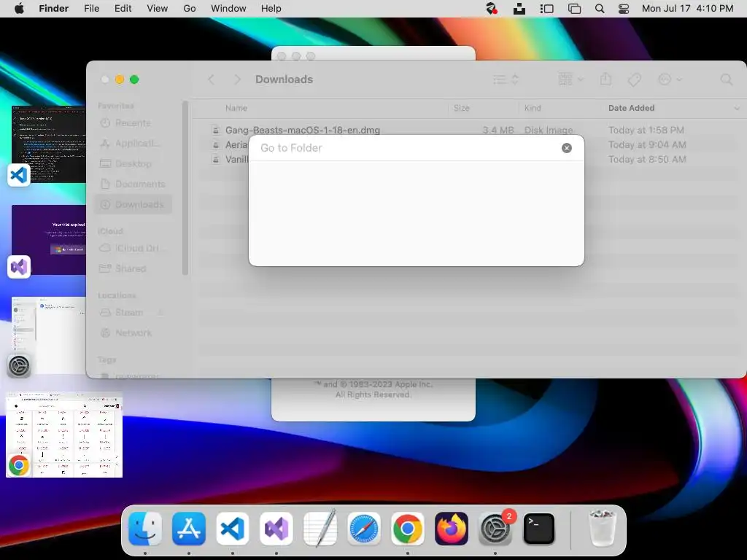Open Documents in Finder sidebar
The width and height of the screenshot is (747, 560).
(133, 184)
